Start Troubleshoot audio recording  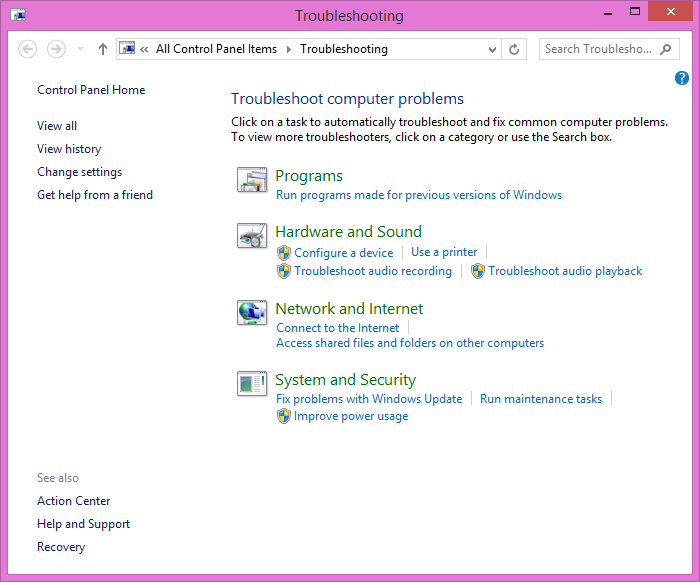tap(373, 271)
